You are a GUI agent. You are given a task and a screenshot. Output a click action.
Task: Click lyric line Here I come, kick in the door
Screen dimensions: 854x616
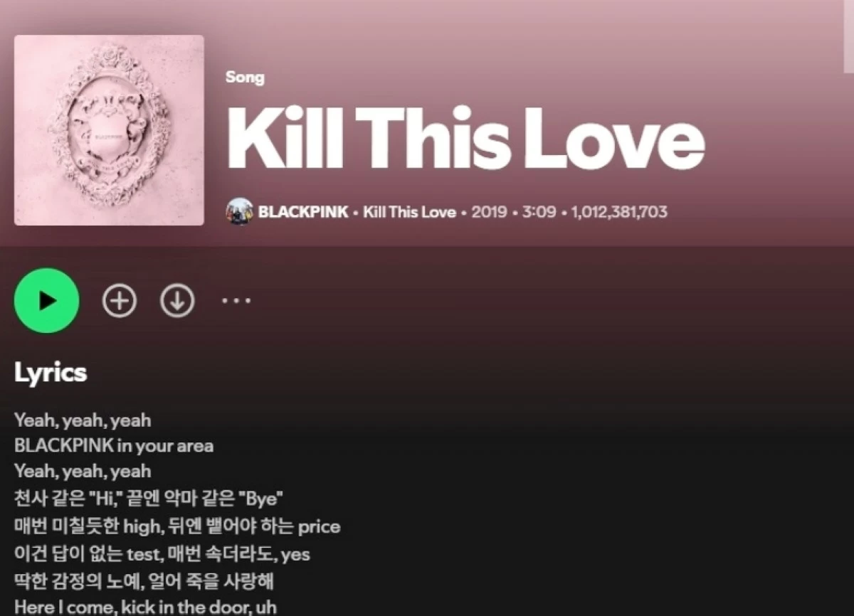point(145,607)
